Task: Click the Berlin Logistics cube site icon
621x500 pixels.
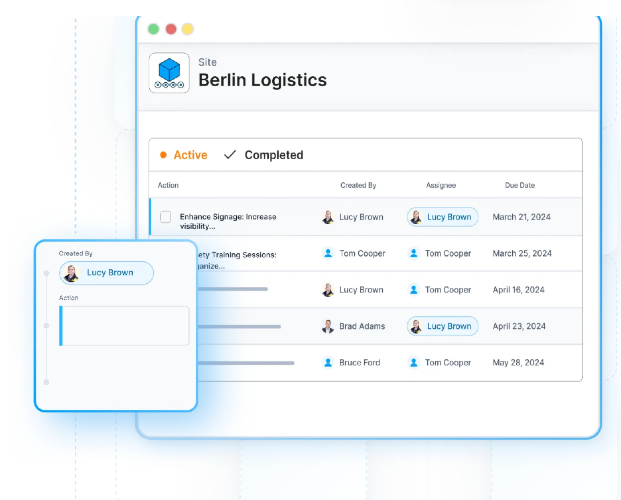Action: pos(169,73)
